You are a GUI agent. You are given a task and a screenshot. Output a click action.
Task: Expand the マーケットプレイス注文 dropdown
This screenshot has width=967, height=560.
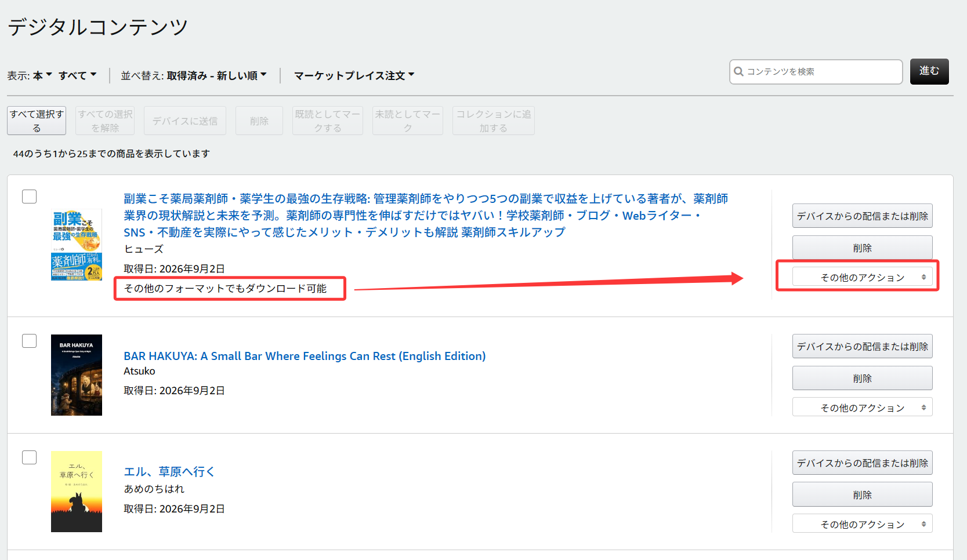coord(354,75)
